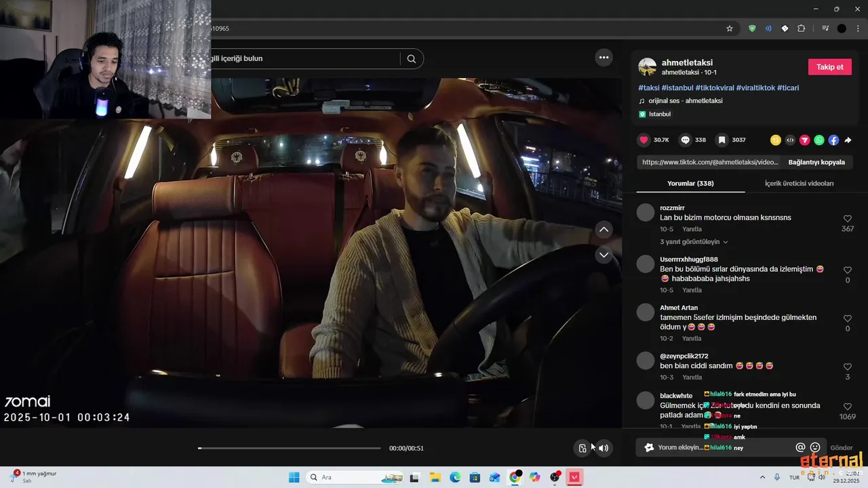The height and width of the screenshot is (488, 868).
Task: Open 'orijinal ses - ahmetletaksi' sound
Action: click(685, 101)
